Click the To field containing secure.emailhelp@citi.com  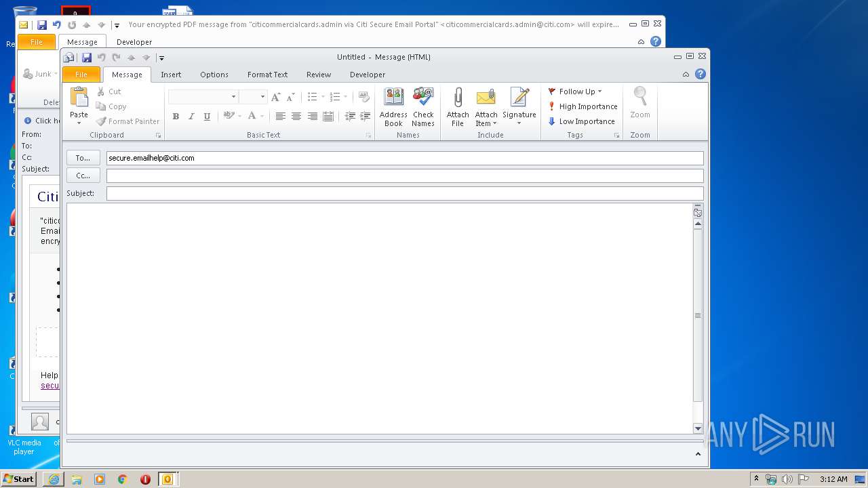(405, 158)
